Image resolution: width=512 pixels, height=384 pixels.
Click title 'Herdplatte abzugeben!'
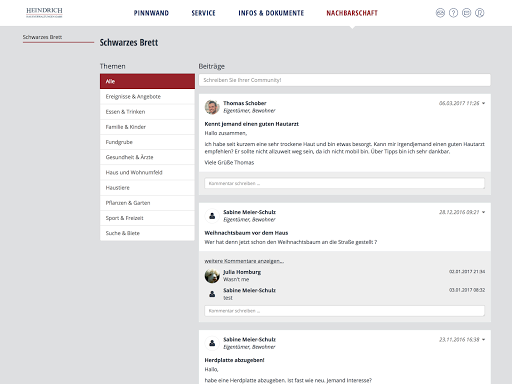pyautogui.click(x=234, y=360)
